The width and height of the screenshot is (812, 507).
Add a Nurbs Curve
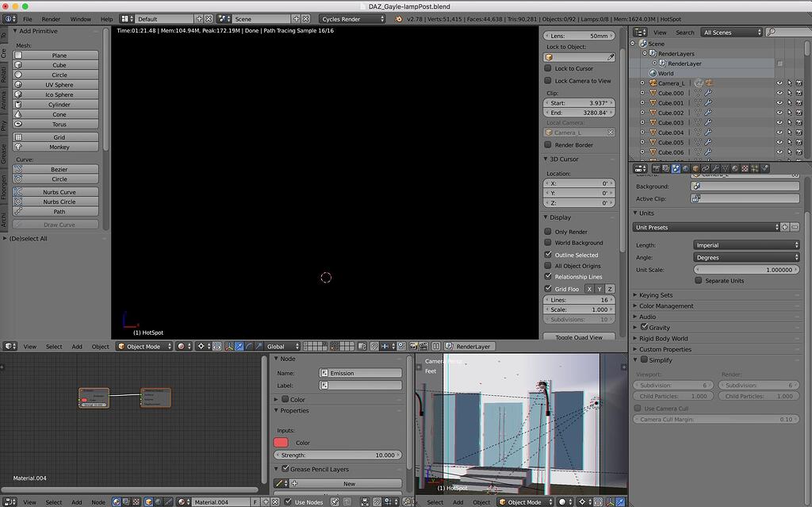coord(56,192)
